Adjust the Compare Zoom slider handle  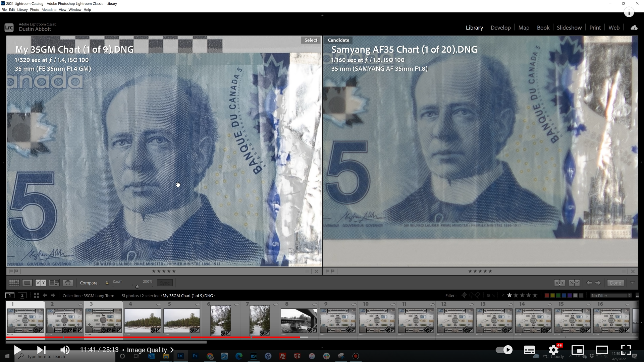[137, 287]
